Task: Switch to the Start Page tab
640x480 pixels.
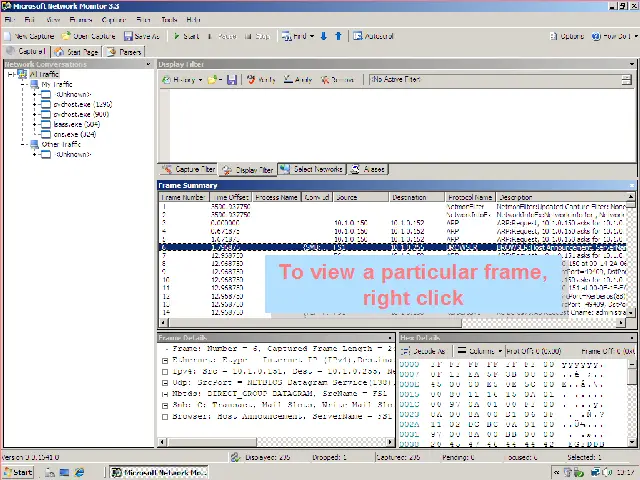Action: (77, 52)
